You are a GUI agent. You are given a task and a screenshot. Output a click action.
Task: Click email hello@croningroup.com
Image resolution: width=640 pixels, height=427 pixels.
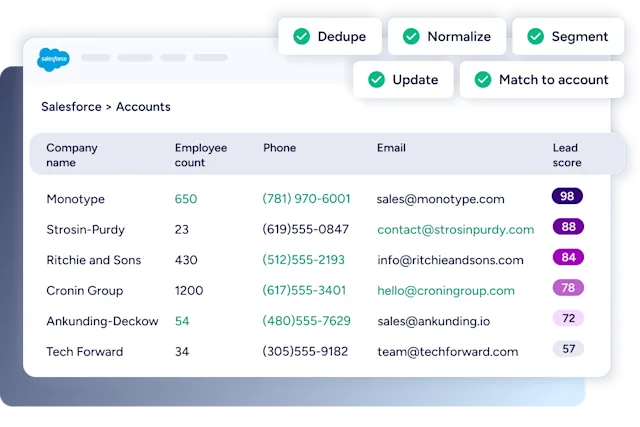446,291
